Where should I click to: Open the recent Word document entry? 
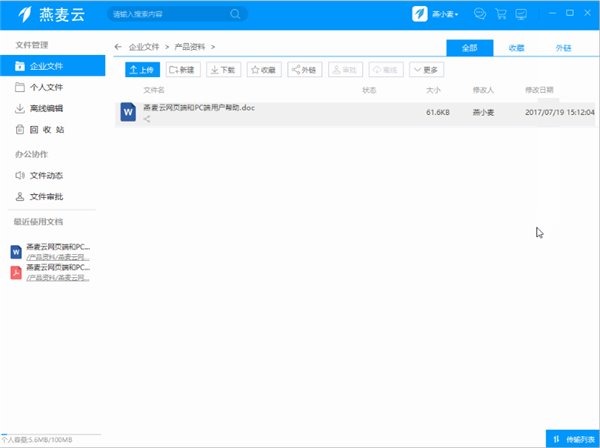58,247
